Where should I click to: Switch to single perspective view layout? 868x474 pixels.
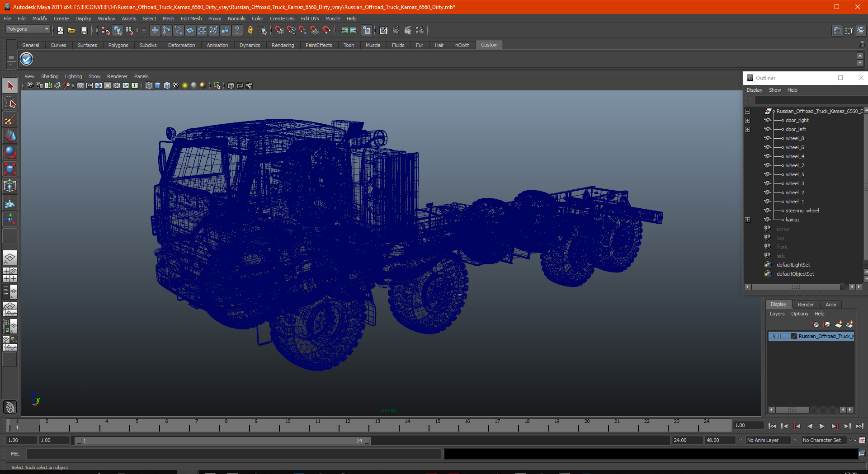click(10, 258)
